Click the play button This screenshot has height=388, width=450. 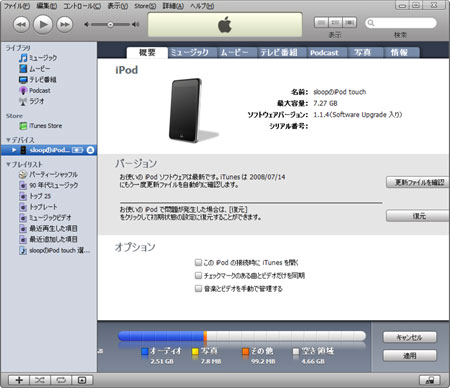tap(43, 24)
